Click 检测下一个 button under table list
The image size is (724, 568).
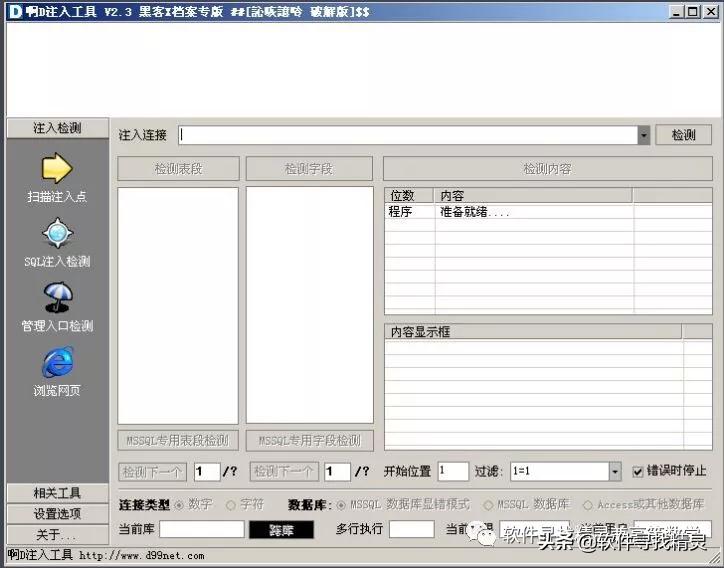click(x=152, y=471)
